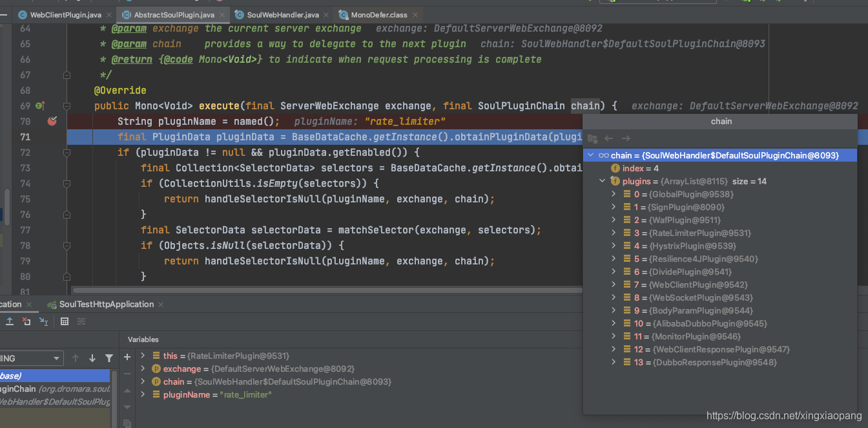Open MonoDefer.class editor tab

coord(377,14)
